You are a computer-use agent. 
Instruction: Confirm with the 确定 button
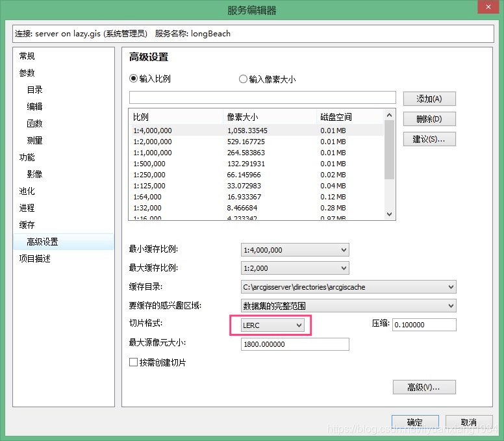click(414, 422)
